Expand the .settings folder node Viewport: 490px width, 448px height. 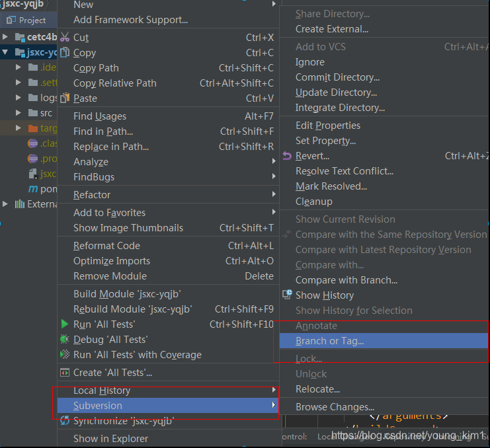point(18,83)
